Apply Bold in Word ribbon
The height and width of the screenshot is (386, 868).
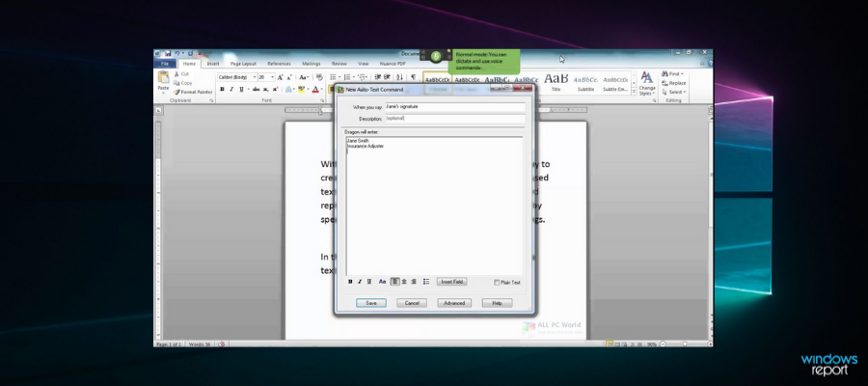[x=222, y=89]
